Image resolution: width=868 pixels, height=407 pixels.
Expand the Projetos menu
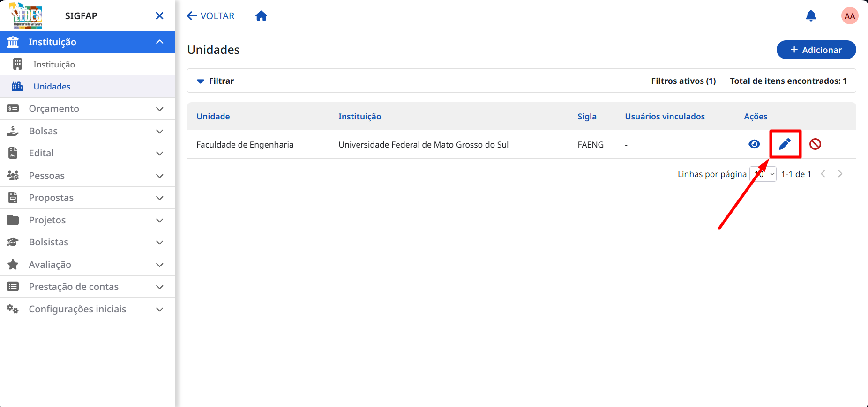tap(88, 220)
